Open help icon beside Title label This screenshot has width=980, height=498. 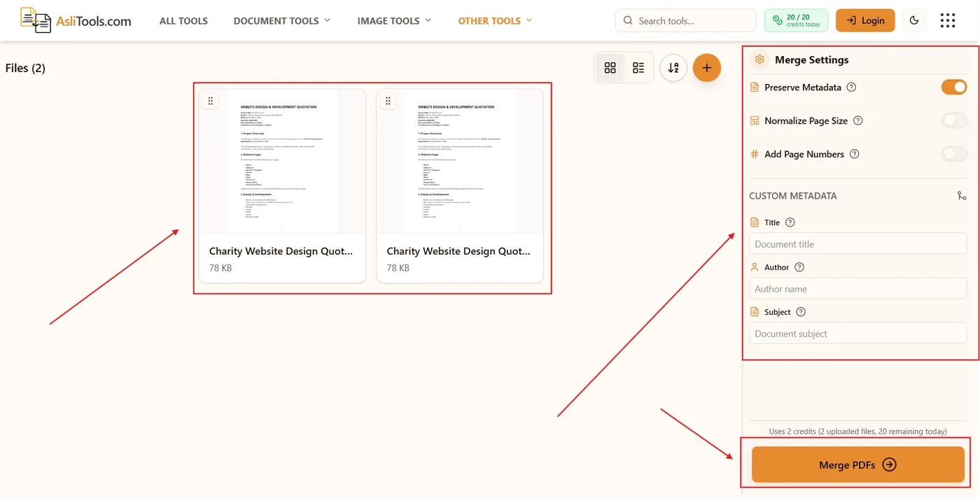790,222
